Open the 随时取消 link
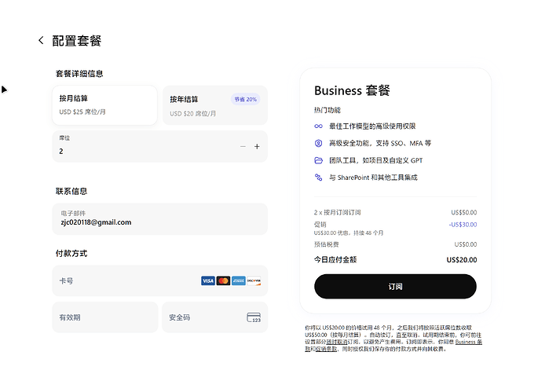The image size is (538, 392). tap(336, 342)
